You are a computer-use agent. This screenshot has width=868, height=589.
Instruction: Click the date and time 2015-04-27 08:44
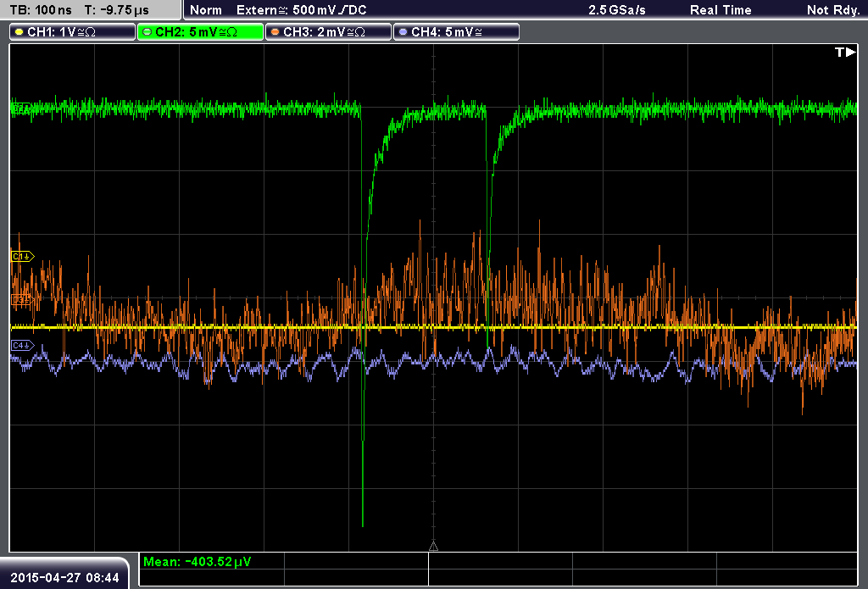(x=64, y=577)
